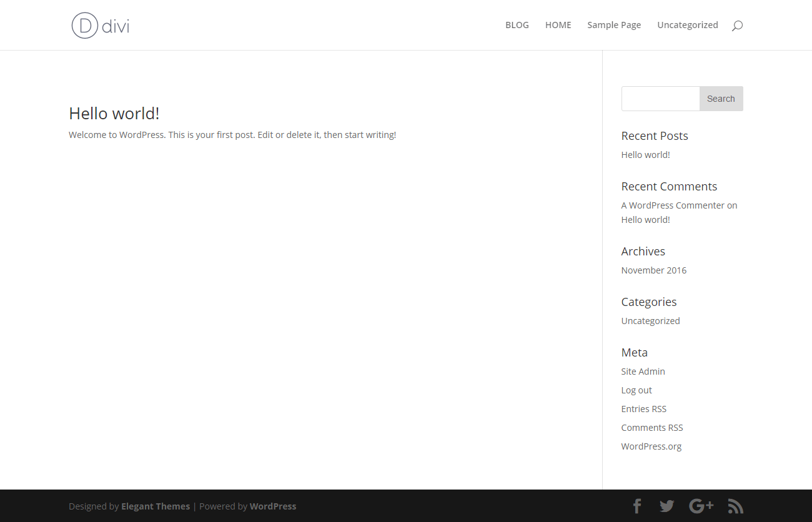
Task: Click the sidebar Search button
Action: click(x=721, y=99)
